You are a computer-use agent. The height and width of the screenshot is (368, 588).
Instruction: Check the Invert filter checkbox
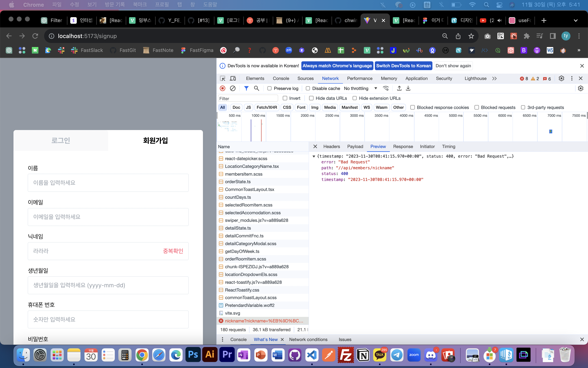[x=285, y=98]
